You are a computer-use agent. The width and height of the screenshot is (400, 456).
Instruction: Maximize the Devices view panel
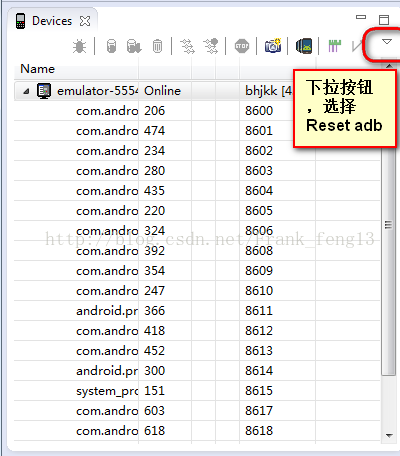point(384,20)
